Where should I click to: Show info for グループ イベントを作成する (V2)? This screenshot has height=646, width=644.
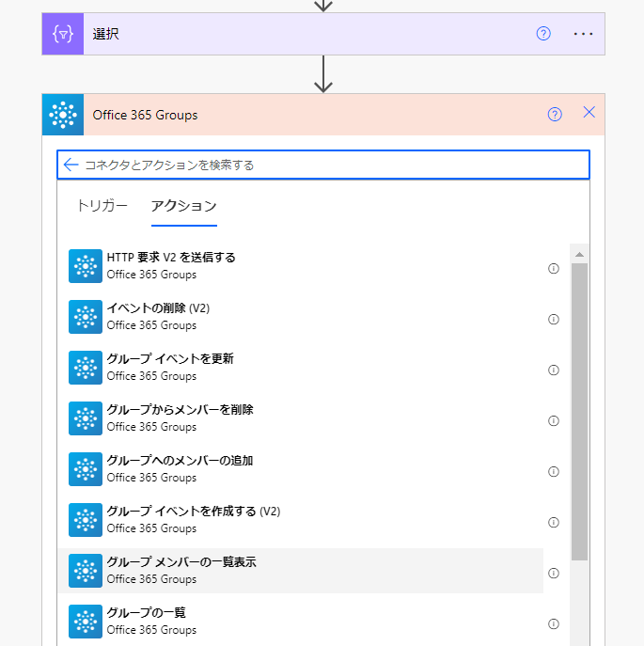tap(554, 523)
